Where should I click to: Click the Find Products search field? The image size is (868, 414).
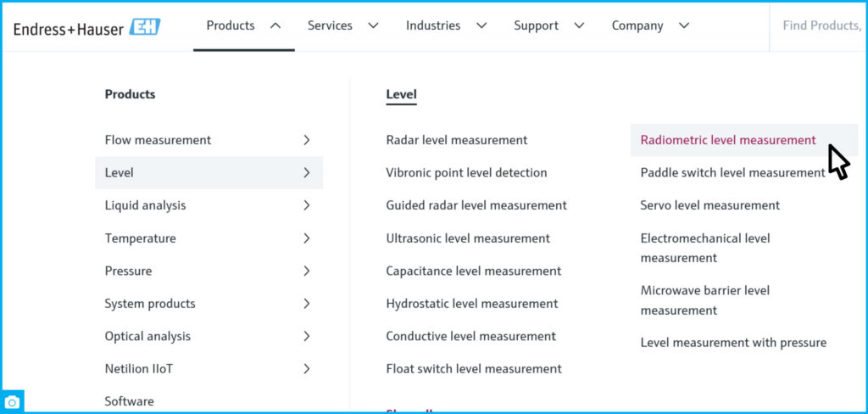tap(819, 25)
